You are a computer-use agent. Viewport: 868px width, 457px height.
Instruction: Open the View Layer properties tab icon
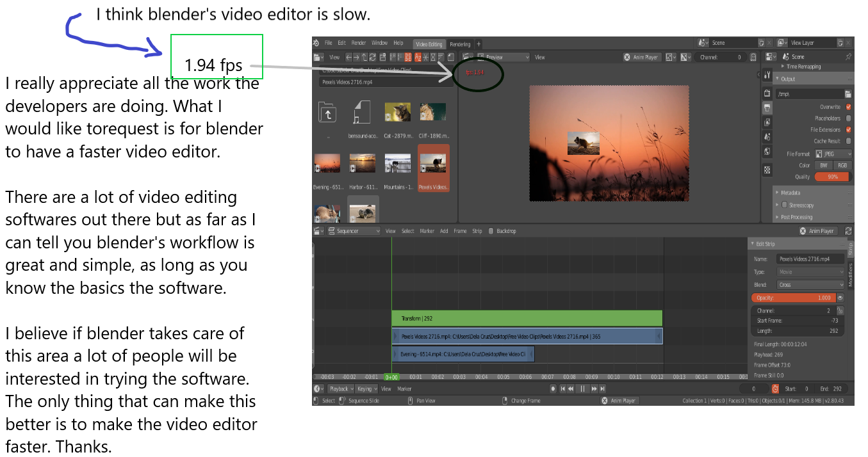tap(767, 122)
